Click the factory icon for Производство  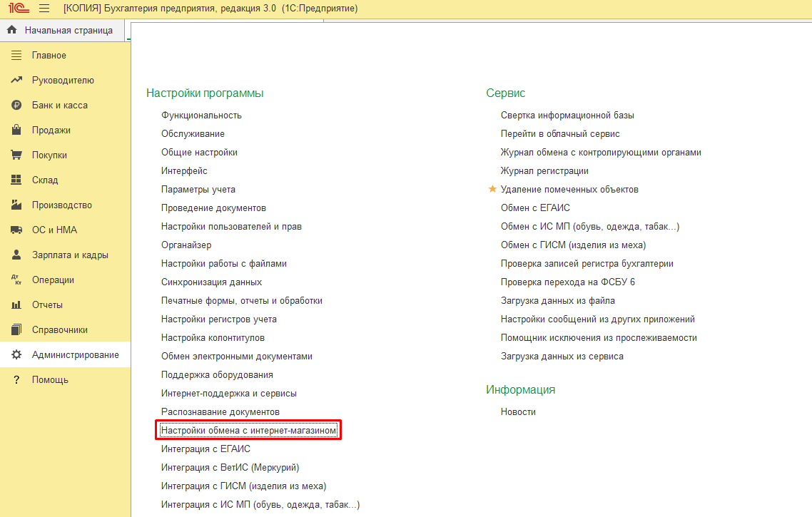16,205
